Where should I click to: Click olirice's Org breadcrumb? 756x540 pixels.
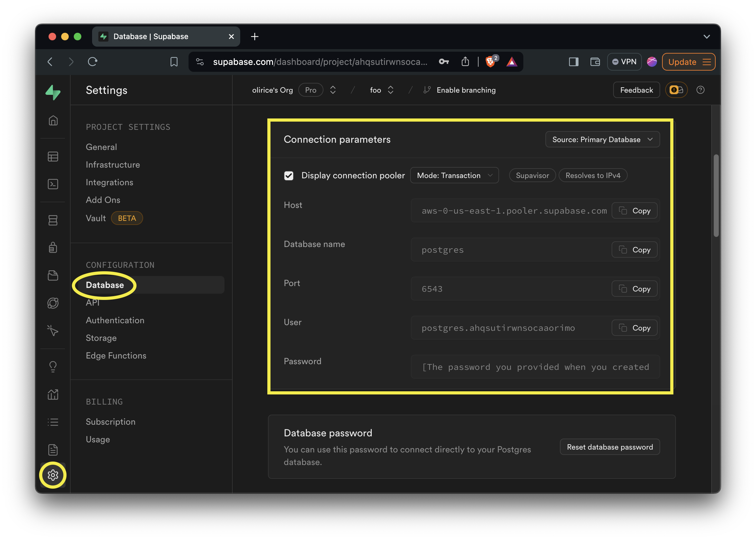tap(272, 90)
